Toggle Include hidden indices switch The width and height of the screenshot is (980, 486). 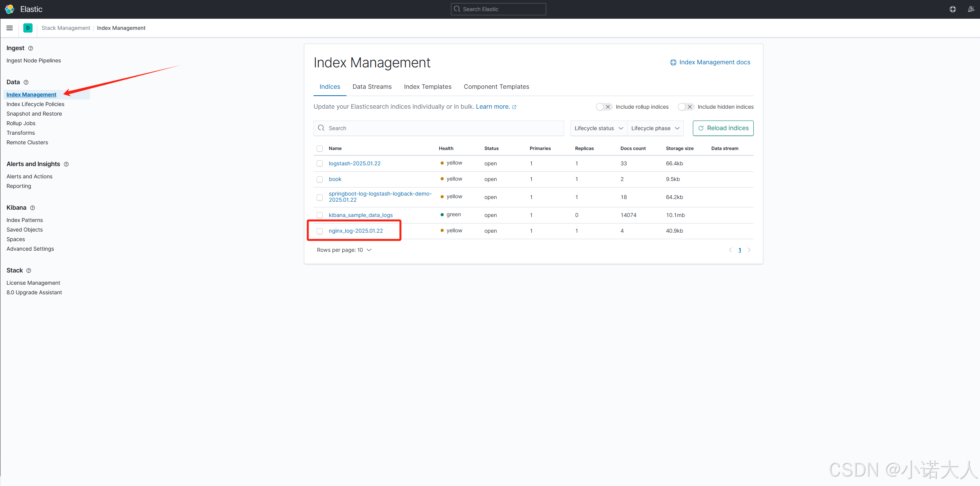686,107
